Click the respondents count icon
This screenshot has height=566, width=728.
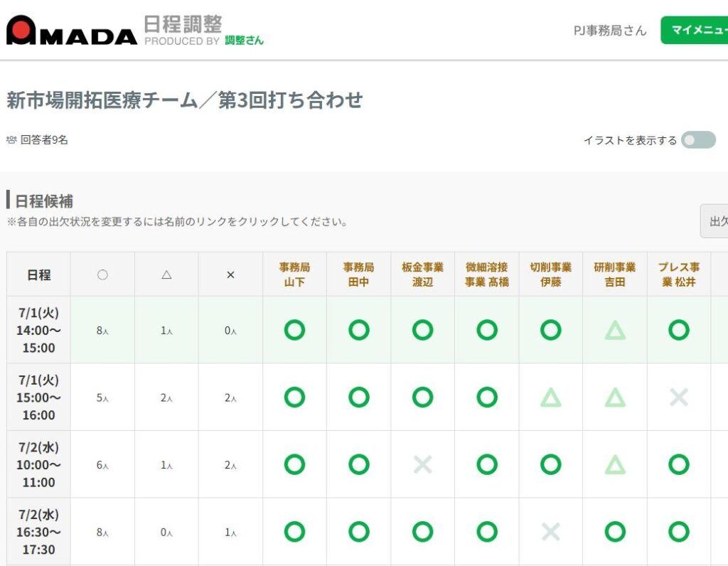click(x=11, y=140)
